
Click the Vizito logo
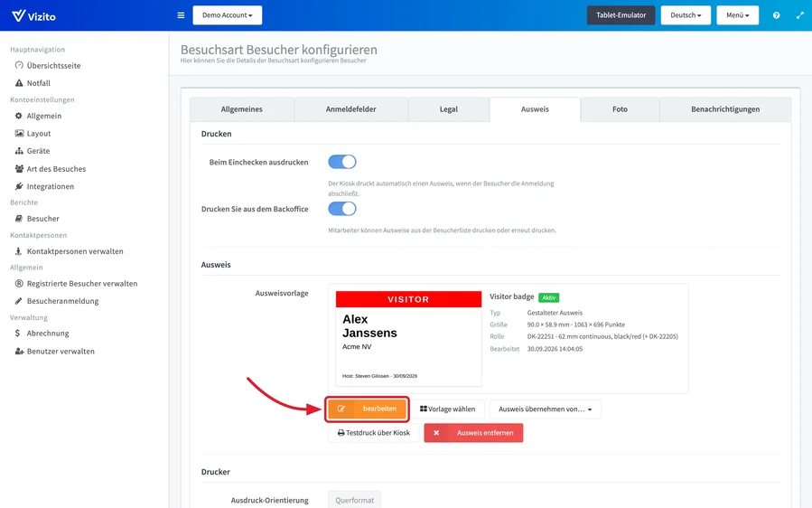pyautogui.click(x=33, y=15)
